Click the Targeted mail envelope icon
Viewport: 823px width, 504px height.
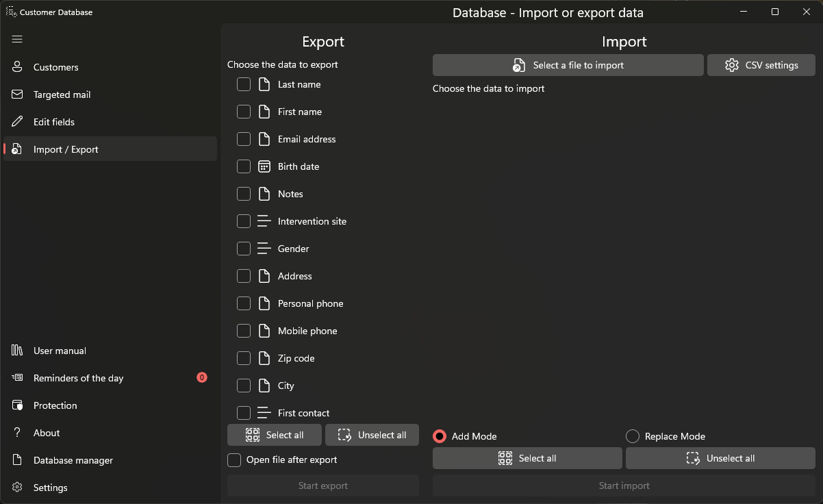coord(17,94)
